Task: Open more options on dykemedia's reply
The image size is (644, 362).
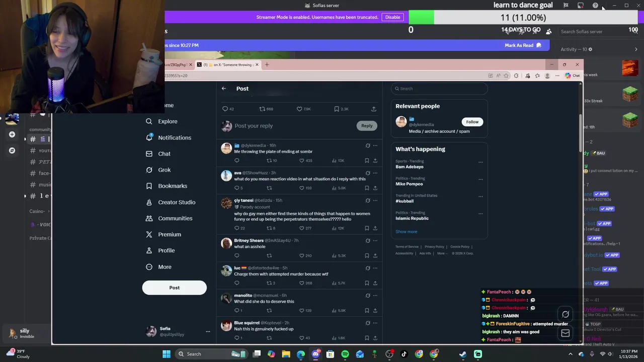Action: 375,146
